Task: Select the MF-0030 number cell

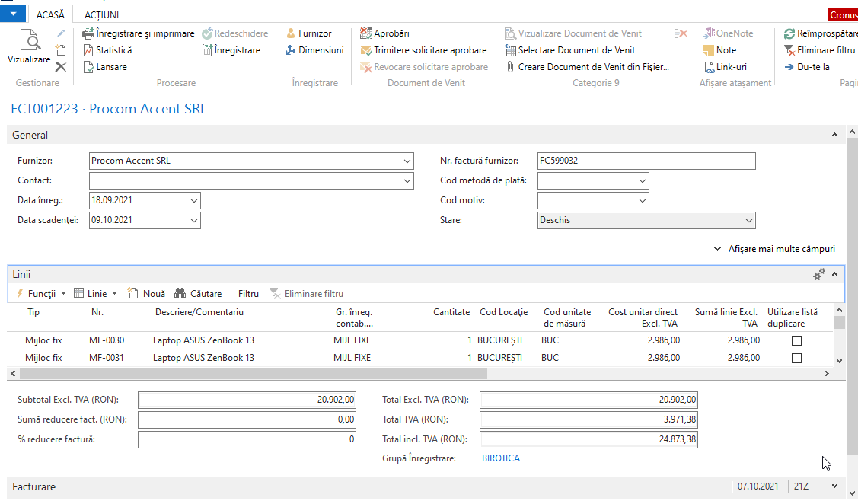Action: click(x=107, y=340)
